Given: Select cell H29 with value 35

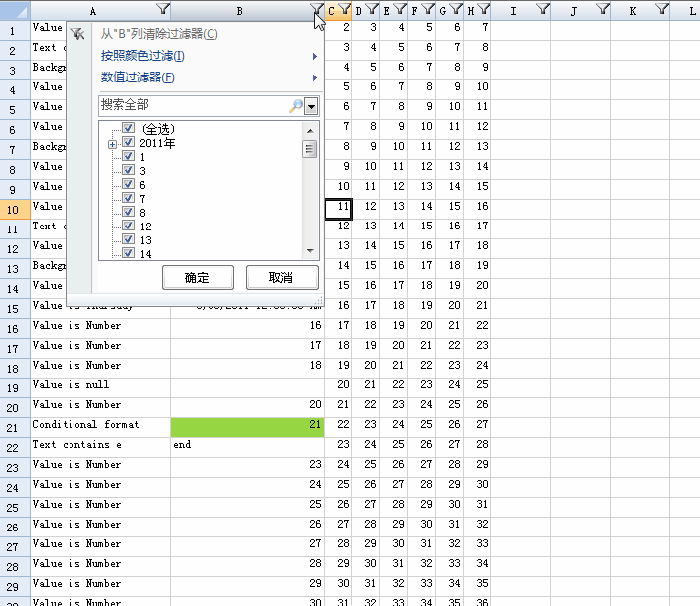Looking at the screenshot, I should tap(478, 586).
